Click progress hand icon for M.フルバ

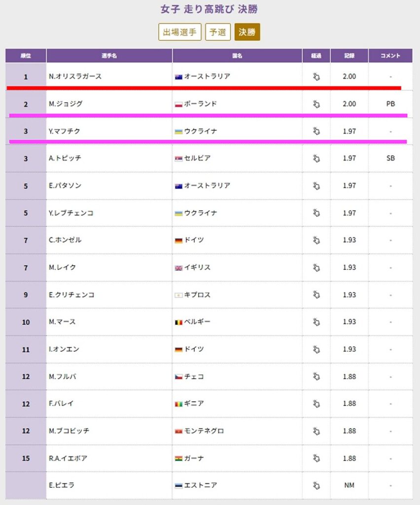[316, 376]
